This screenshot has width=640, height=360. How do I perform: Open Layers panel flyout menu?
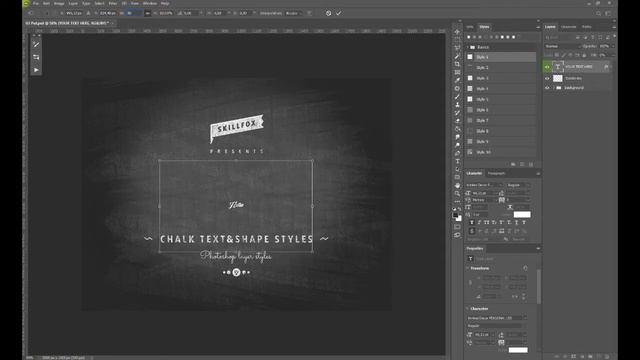point(614,27)
